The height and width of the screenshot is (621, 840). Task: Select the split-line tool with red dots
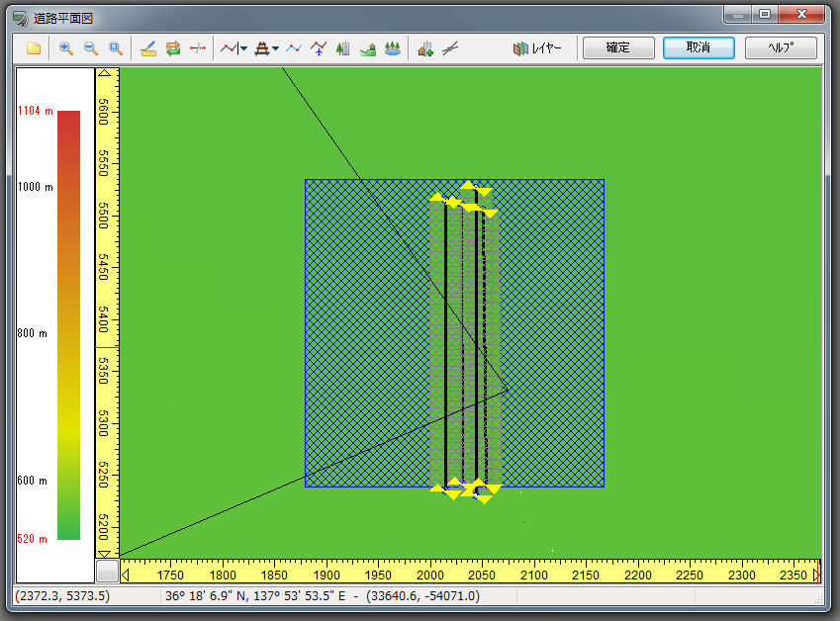click(197, 48)
